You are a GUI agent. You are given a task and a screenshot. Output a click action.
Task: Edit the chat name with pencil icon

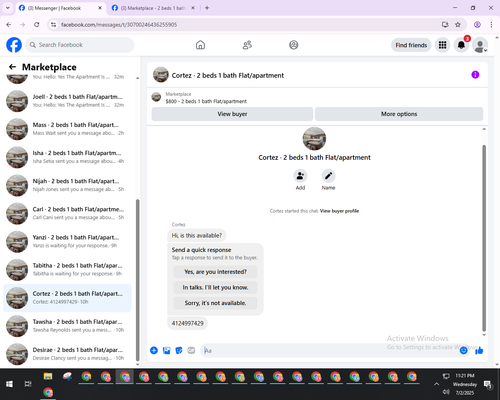(x=328, y=176)
